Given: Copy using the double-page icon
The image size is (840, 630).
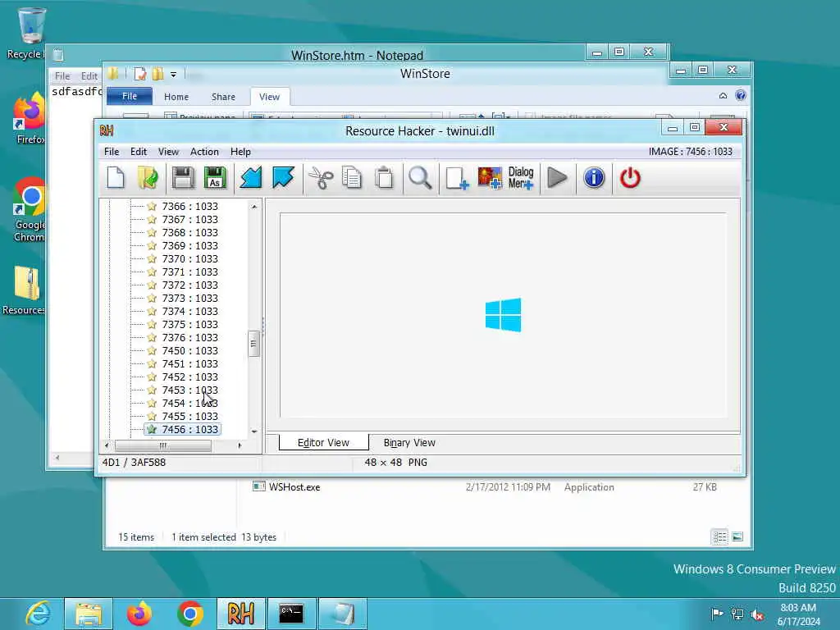Looking at the screenshot, I should coord(352,178).
